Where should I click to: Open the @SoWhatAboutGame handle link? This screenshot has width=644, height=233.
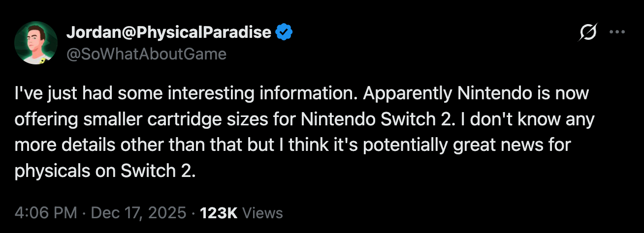146,54
